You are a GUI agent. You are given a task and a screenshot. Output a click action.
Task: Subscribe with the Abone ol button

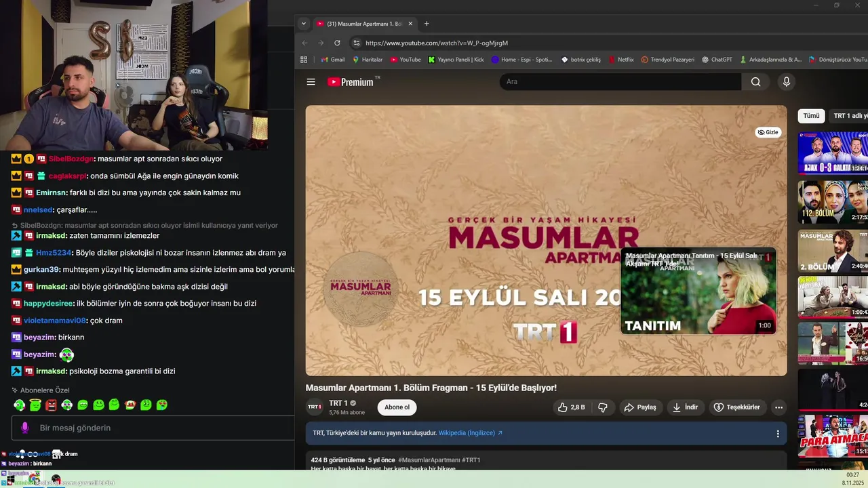point(397,407)
